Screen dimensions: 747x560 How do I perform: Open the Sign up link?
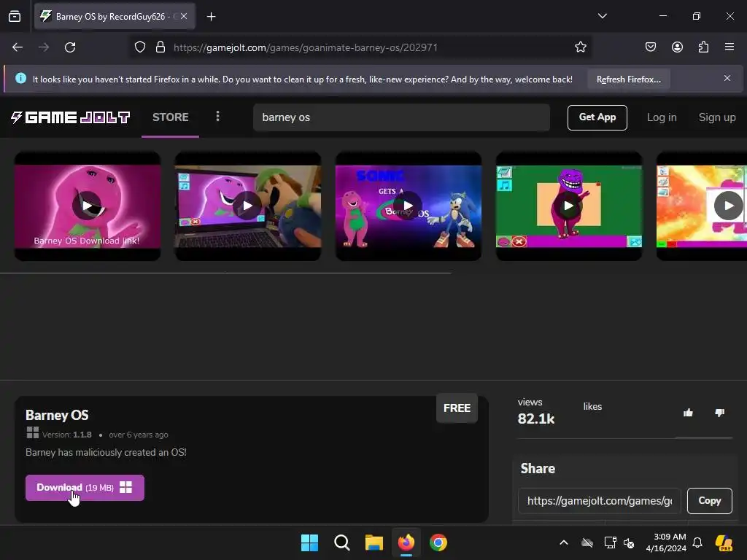click(x=716, y=117)
